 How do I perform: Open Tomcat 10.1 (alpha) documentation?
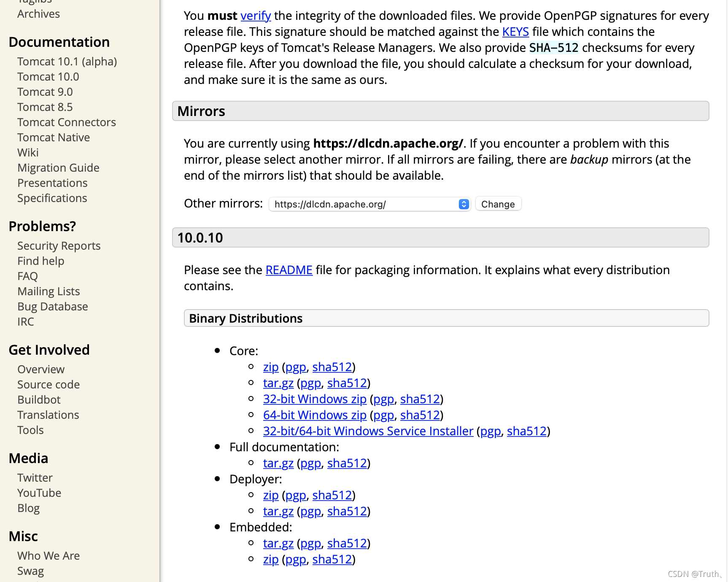[67, 62]
